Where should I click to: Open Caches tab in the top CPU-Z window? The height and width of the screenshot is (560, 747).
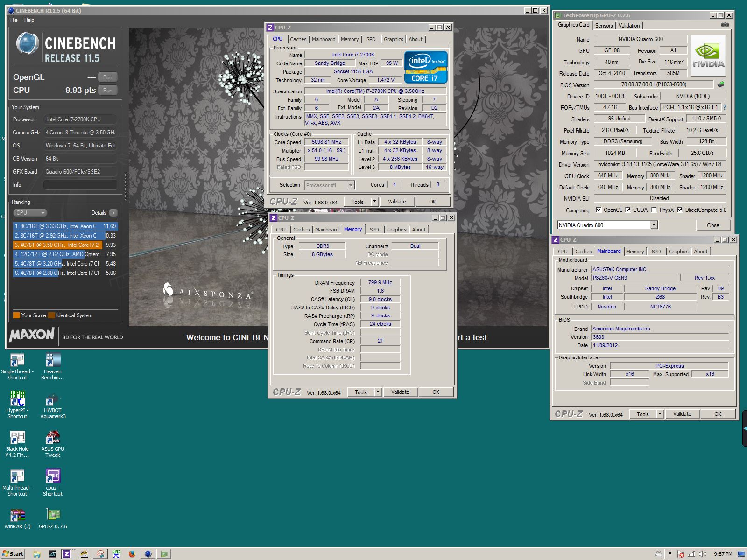point(298,39)
